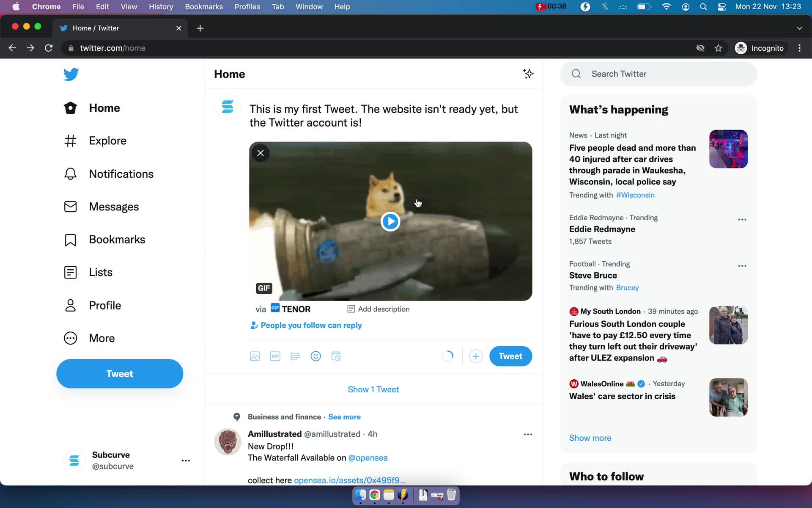812x508 pixels.
Task: Open the Profiles menu
Action: pyautogui.click(x=247, y=7)
